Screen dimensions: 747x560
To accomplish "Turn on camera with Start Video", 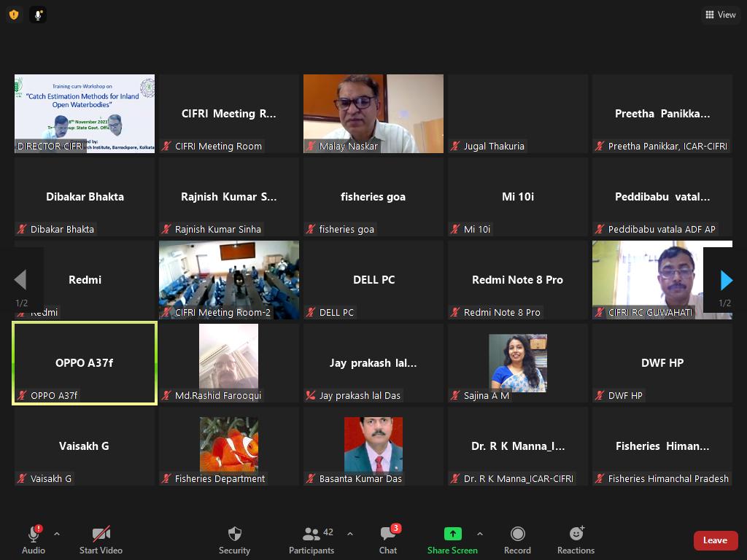I will pos(101,540).
